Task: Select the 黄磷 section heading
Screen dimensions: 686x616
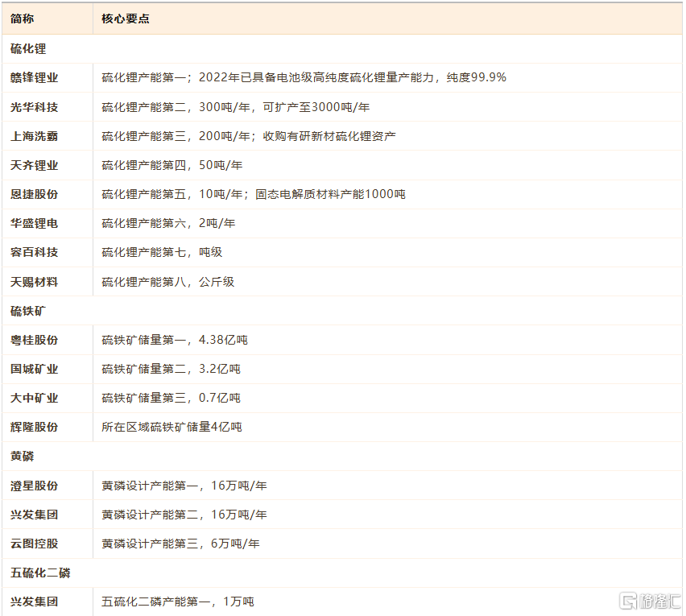Action: coord(22,457)
